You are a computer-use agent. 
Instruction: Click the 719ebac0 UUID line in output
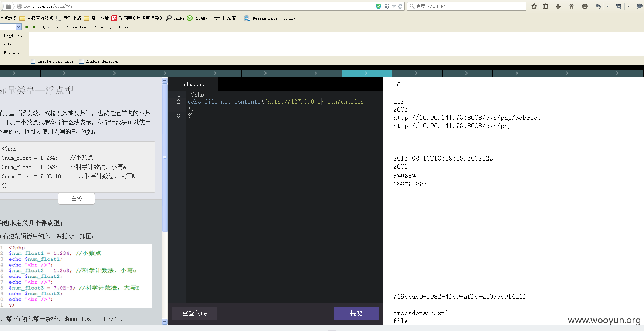click(x=460, y=297)
